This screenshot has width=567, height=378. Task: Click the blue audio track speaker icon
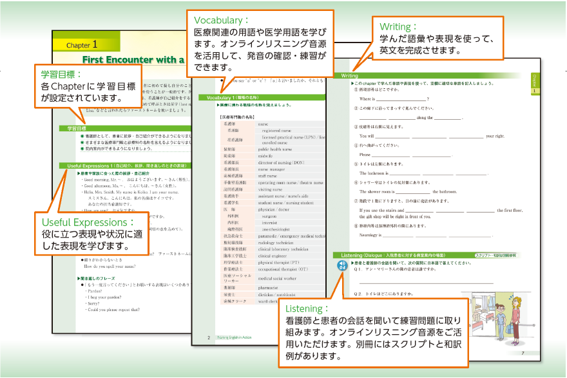[x=342, y=265]
